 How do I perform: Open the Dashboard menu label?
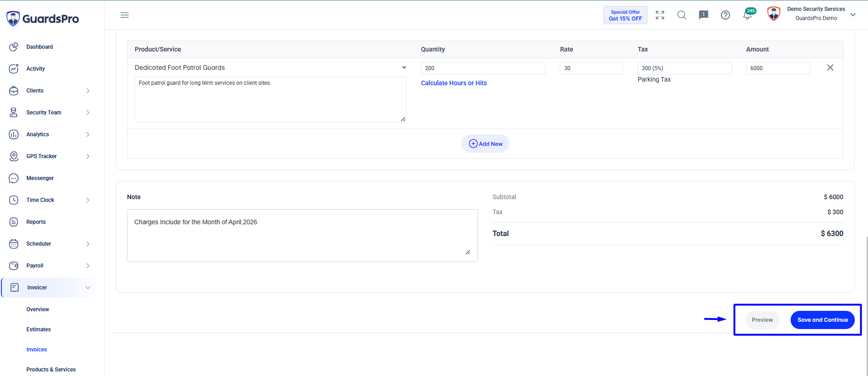click(x=40, y=47)
